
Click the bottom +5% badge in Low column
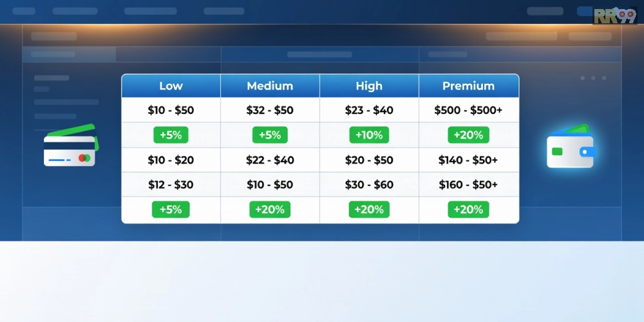click(171, 209)
